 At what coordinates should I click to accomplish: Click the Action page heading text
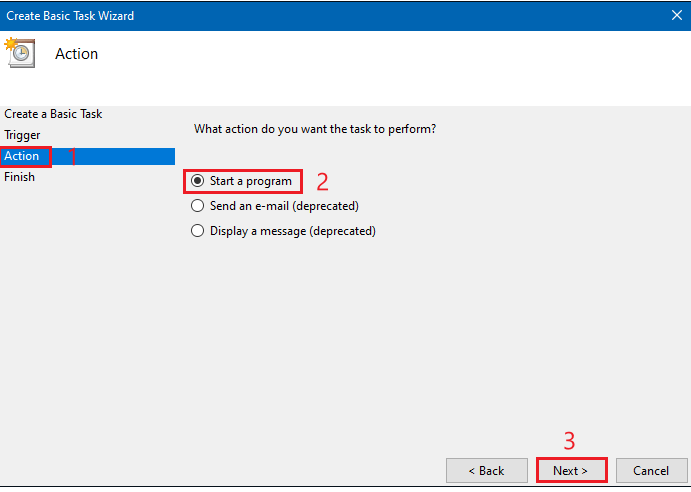click(76, 54)
